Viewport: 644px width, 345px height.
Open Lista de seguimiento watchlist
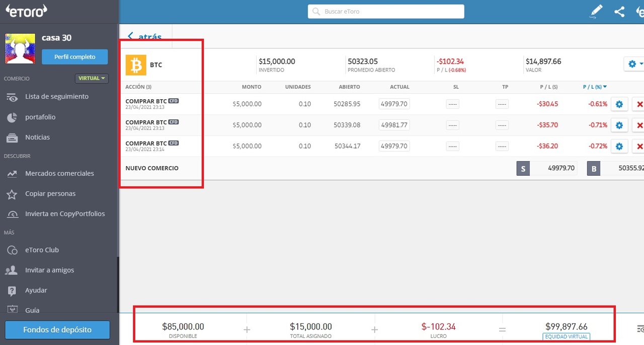[x=57, y=96]
